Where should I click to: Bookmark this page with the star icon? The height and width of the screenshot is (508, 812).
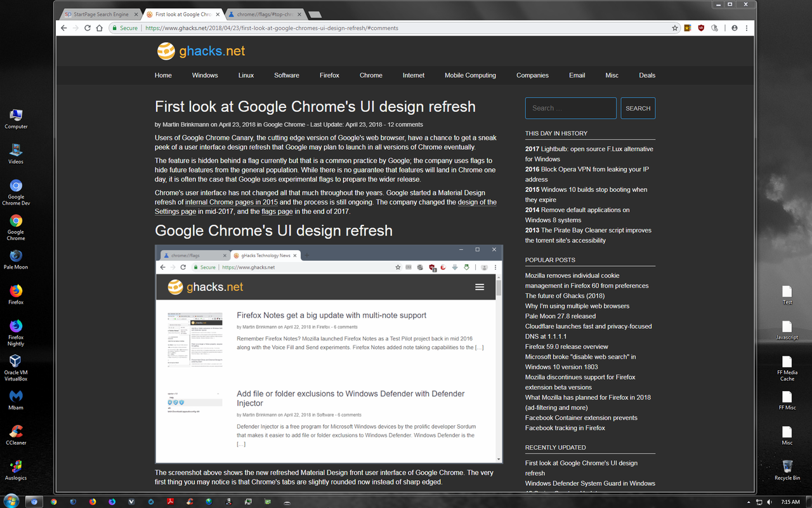click(675, 28)
